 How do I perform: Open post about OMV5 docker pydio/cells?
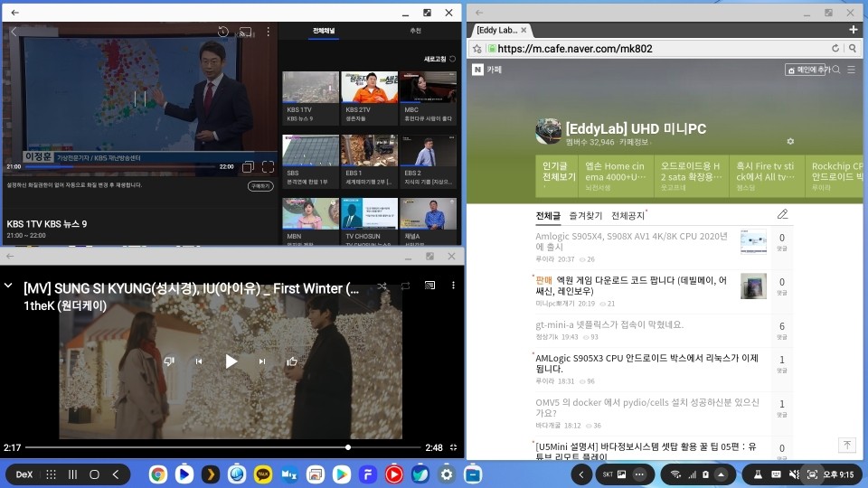pyautogui.click(x=646, y=408)
